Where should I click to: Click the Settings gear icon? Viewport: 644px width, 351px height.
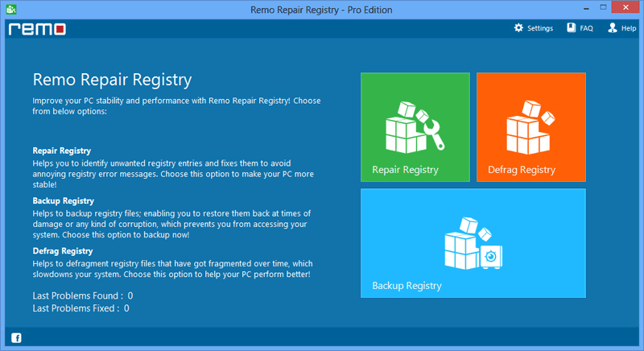518,28
